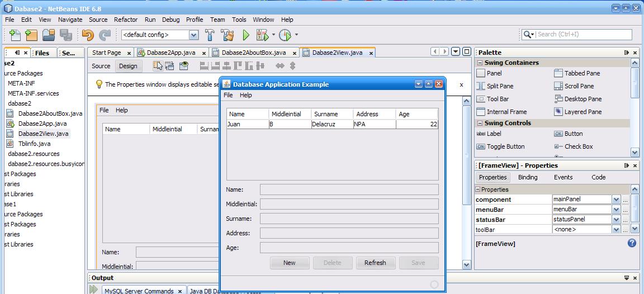Open the Team menu
The width and height of the screenshot is (644, 294).
[217, 20]
